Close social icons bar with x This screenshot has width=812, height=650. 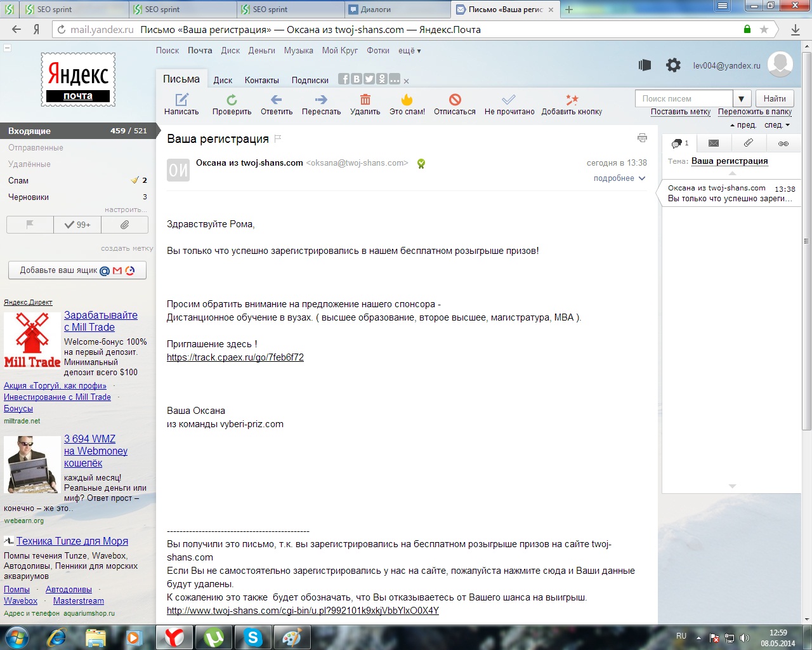click(406, 81)
